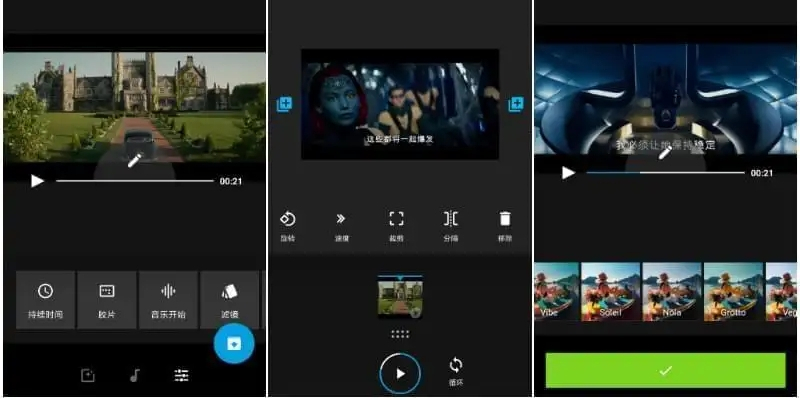Choose the Grotto filter thumbnail
800x400 pixels.
[734, 292]
